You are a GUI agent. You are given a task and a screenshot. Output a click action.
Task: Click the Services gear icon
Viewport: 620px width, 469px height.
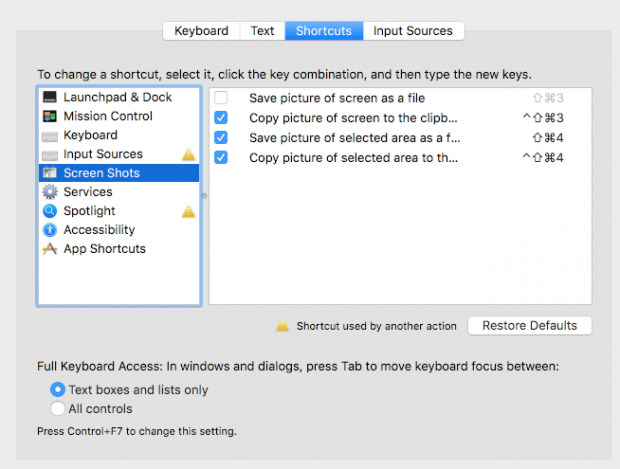[x=50, y=192]
